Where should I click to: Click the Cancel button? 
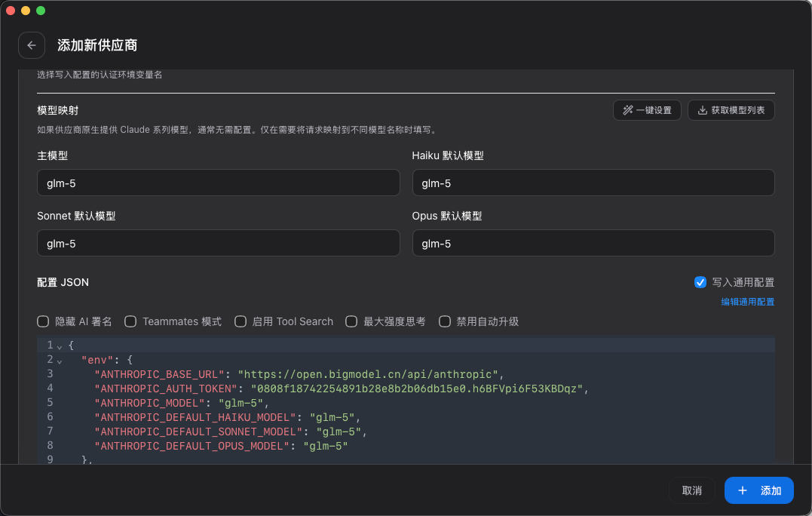[x=691, y=490]
